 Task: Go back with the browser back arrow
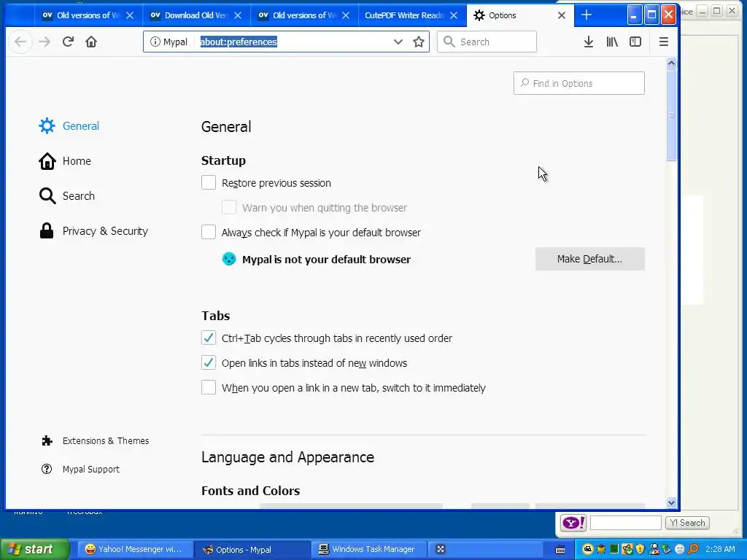coord(20,42)
